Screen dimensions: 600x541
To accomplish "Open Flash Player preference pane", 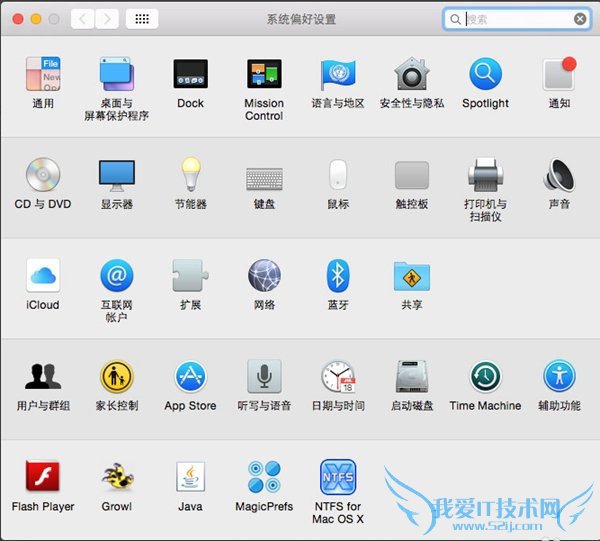I will [x=43, y=477].
